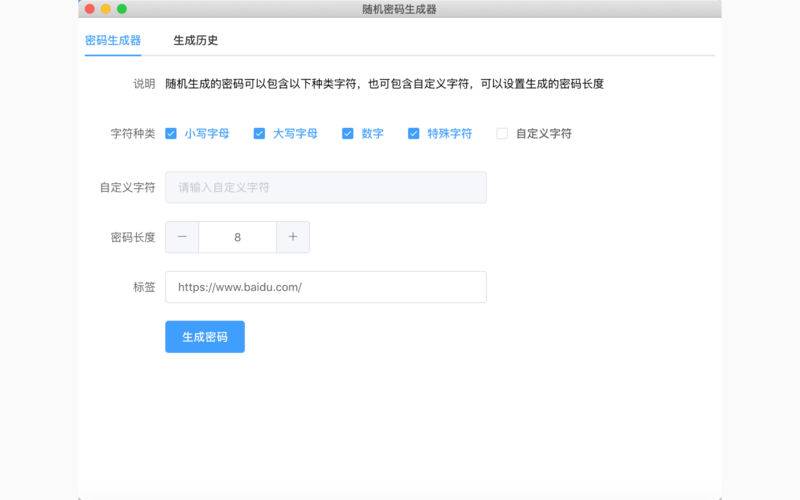This screenshot has height=500, width=800.
Task: Close the window with red button
Action: (x=90, y=9)
